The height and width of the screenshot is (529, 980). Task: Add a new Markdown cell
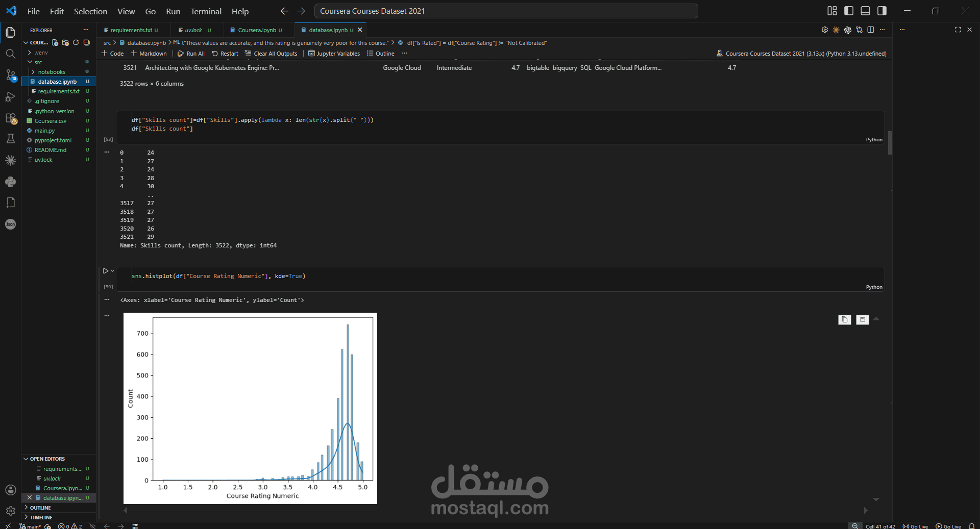click(149, 54)
